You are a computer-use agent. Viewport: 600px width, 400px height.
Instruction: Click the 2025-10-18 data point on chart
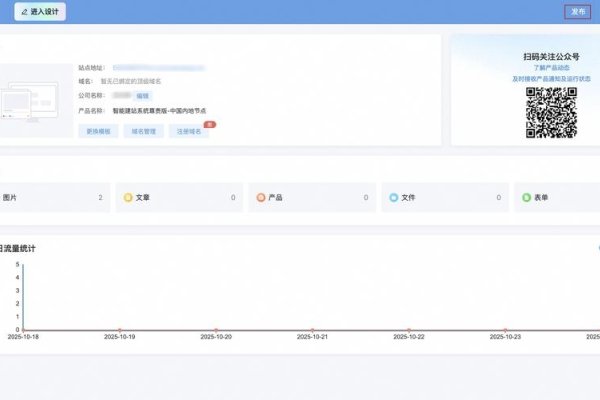(x=23, y=330)
